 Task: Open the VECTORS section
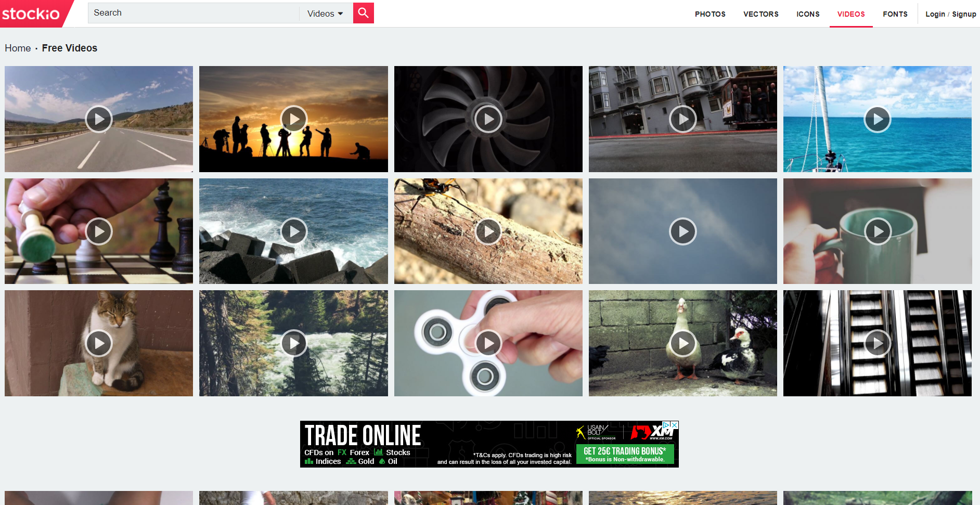point(760,14)
